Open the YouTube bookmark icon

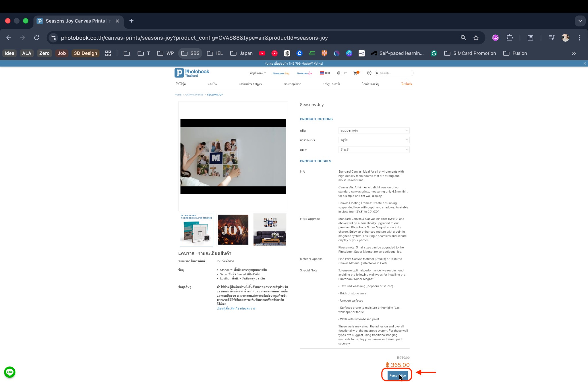pos(262,53)
